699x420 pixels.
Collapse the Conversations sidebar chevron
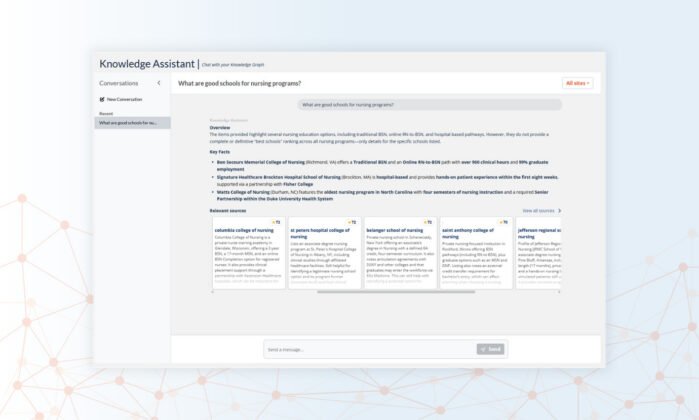[x=159, y=83]
